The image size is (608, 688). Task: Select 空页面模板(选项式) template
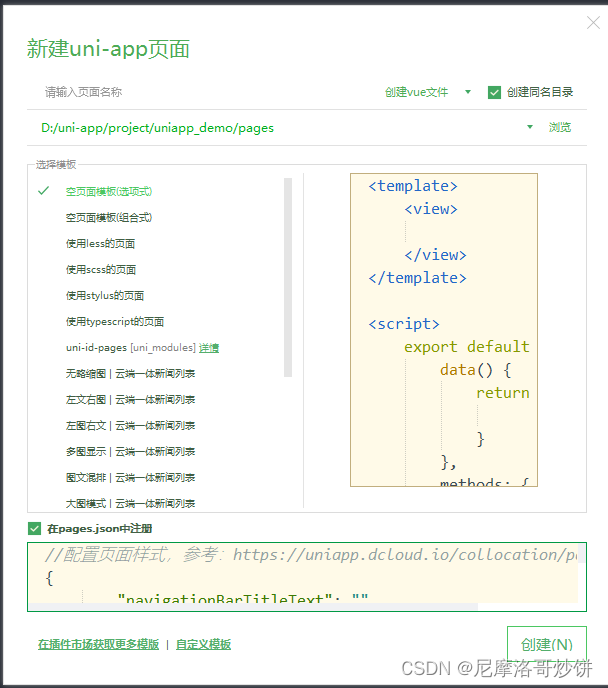109,191
